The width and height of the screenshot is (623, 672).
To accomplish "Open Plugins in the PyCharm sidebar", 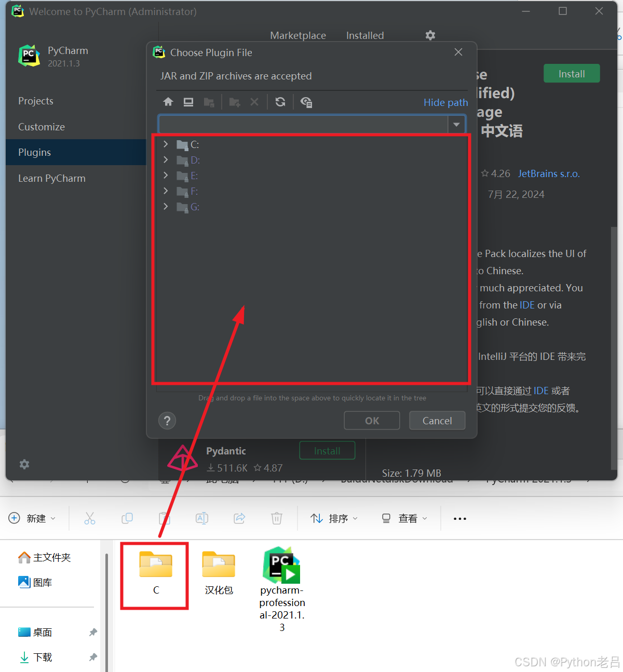I will click(76, 152).
